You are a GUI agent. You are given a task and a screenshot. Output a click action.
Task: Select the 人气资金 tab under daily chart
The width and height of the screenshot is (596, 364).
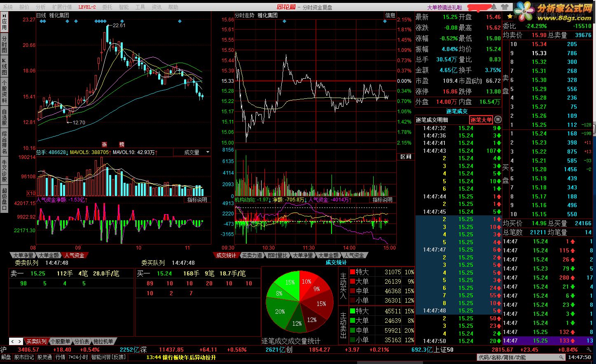tap(75, 255)
